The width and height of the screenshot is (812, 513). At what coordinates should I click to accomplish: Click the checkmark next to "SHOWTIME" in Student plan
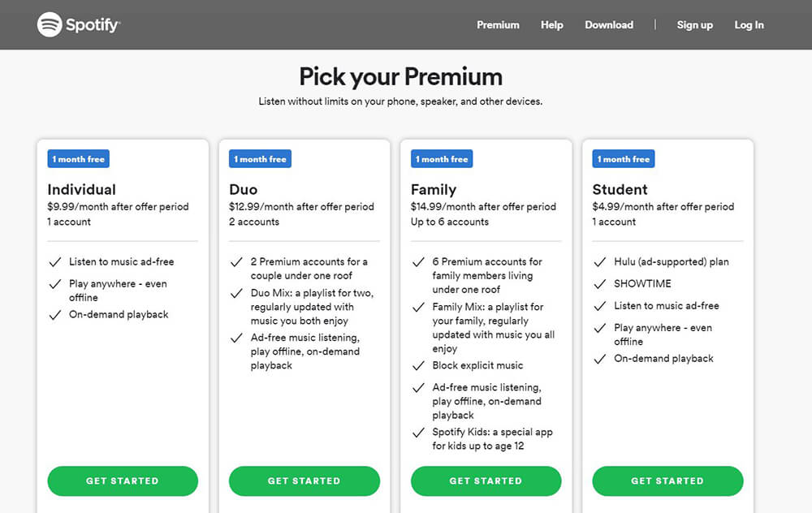click(x=598, y=283)
